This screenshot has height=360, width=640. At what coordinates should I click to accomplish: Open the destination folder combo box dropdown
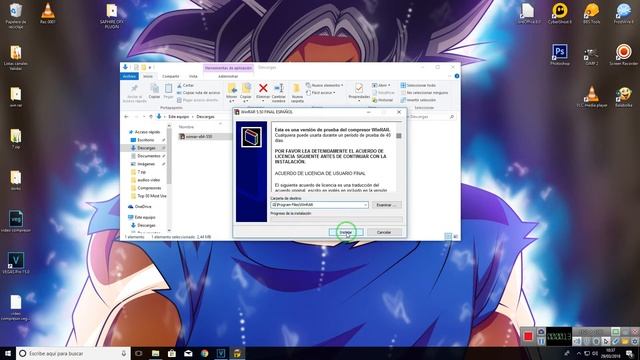(365, 205)
